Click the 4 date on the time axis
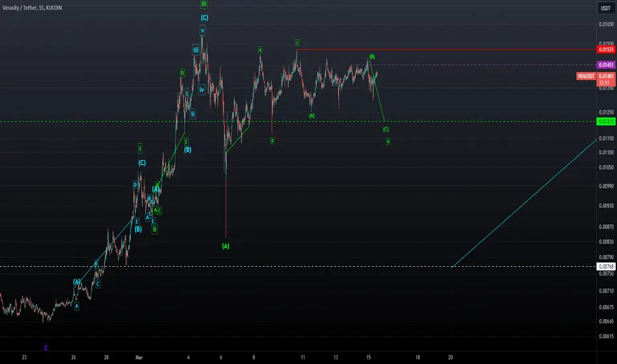This screenshot has width=617, height=364. click(188, 357)
